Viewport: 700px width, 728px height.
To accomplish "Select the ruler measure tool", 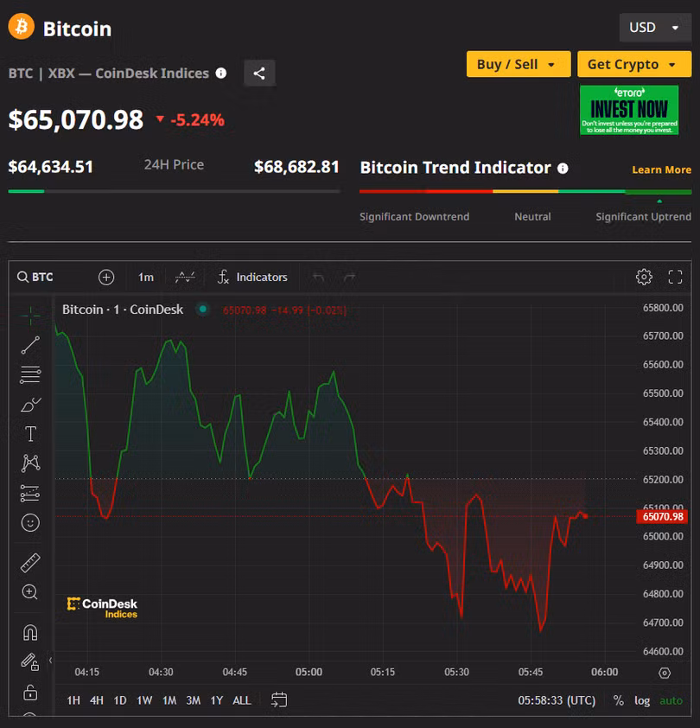I will (x=30, y=563).
